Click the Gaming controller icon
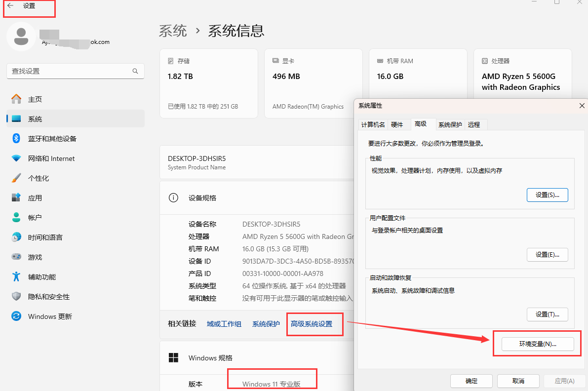This screenshot has height=391, width=588. (16, 257)
